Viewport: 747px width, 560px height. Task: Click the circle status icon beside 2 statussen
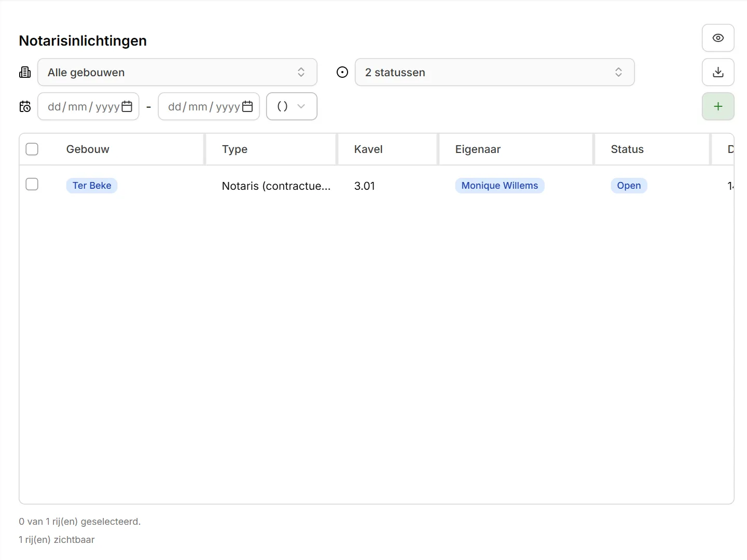(342, 72)
